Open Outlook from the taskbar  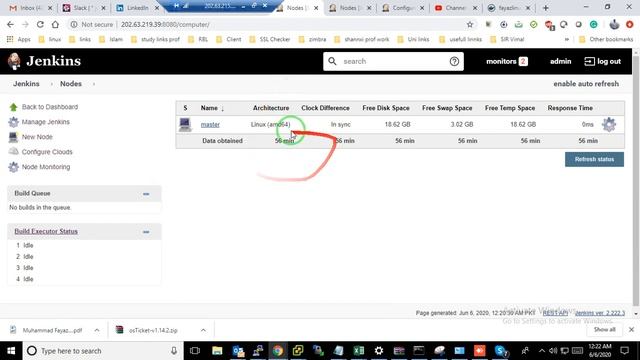coord(238,351)
